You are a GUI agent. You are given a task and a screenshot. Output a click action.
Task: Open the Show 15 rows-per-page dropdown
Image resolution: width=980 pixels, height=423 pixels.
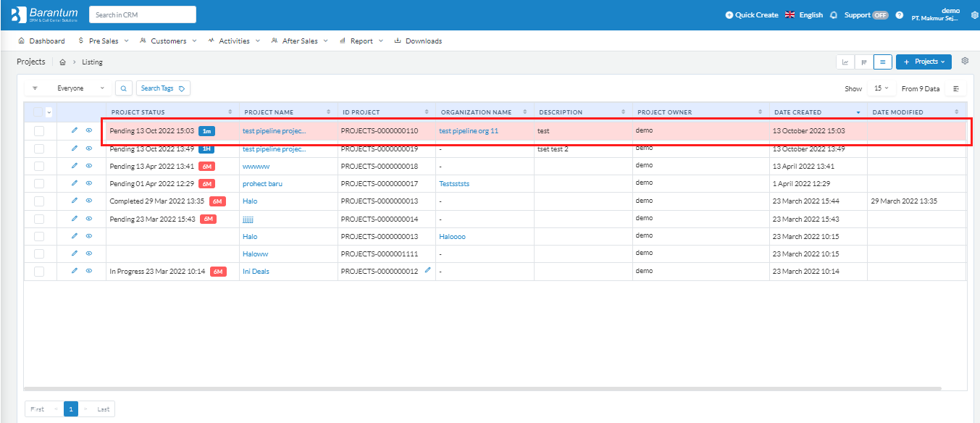(881, 88)
